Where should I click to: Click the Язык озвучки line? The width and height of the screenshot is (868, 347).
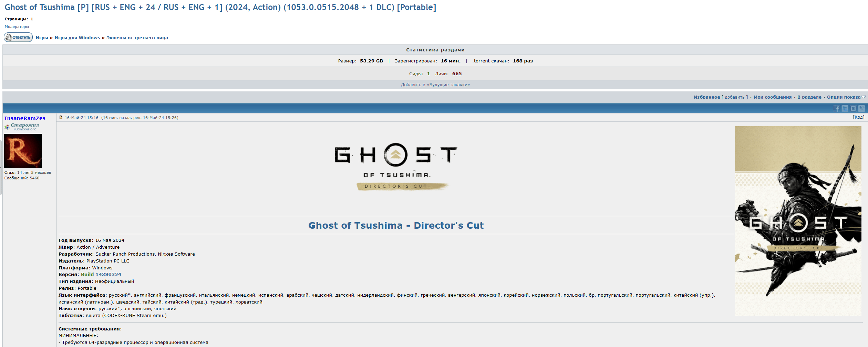tap(117, 309)
